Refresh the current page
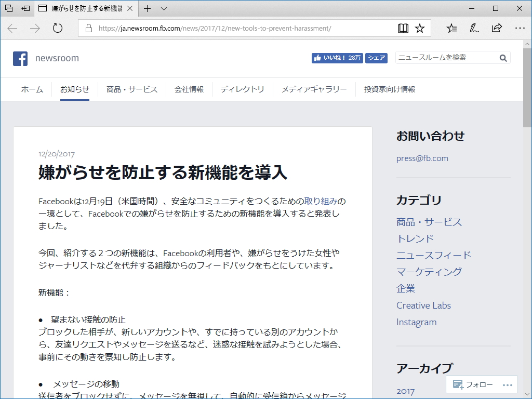 coord(57,28)
